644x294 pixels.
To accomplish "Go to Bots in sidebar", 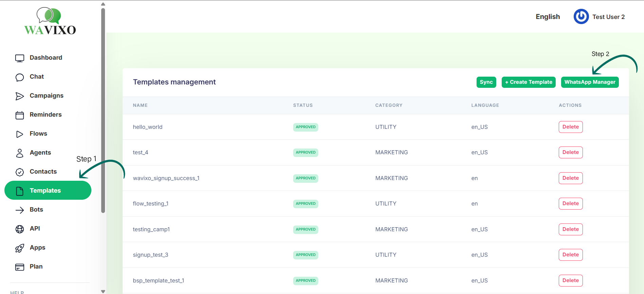I will point(36,210).
